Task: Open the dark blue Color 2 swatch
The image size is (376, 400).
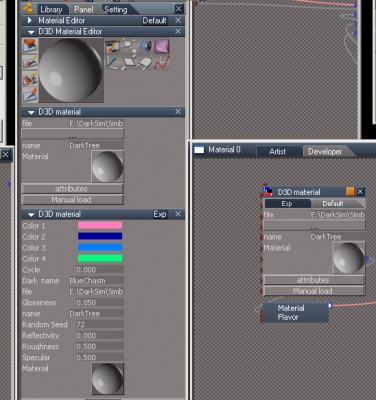Action: tap(100, 237)
